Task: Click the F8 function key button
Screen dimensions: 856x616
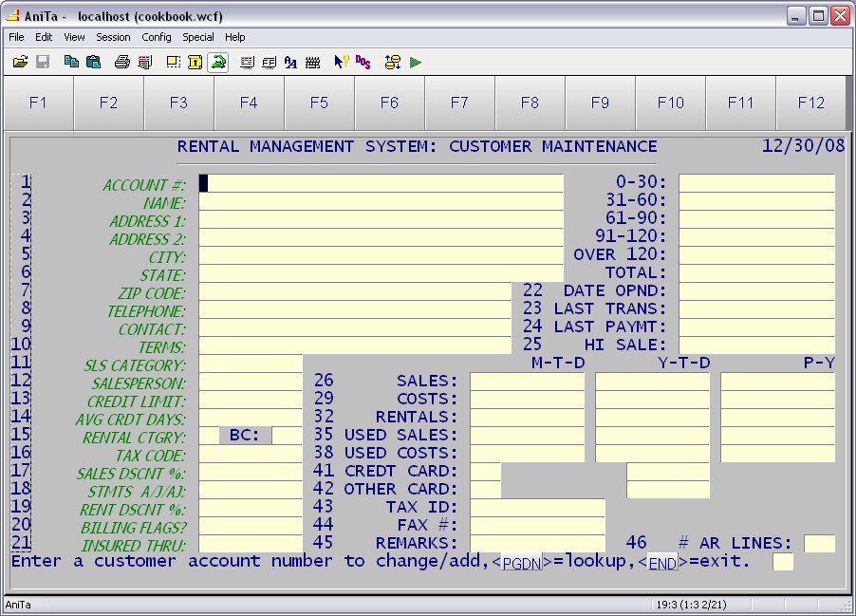Action: [530, 103]
